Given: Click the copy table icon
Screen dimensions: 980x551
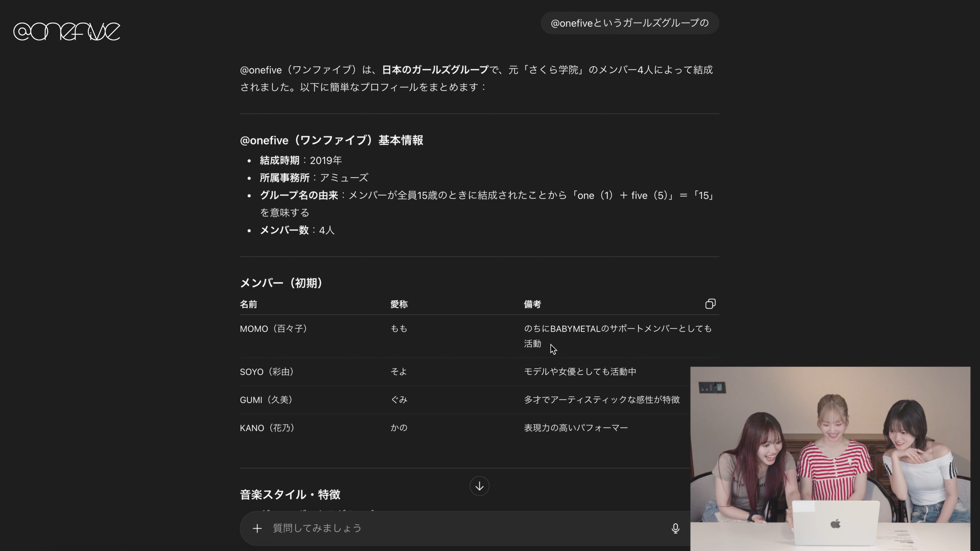Looking at the screenshot, I should [x=710, y=304].
